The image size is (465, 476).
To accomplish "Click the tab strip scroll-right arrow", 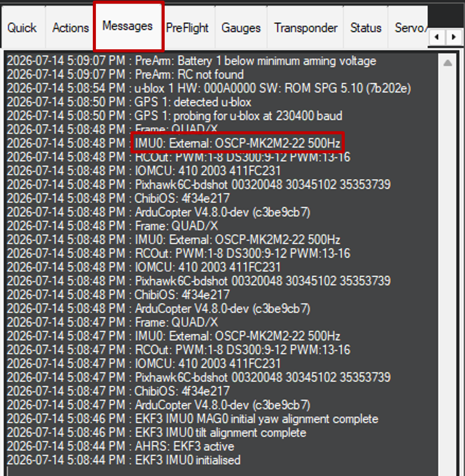I will (454, 37).
